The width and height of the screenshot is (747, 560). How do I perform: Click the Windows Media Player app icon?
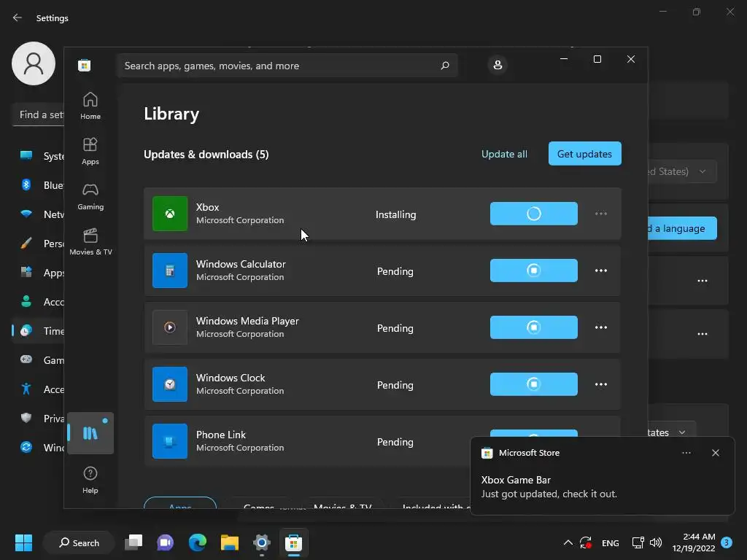click(x=169, y=327)
